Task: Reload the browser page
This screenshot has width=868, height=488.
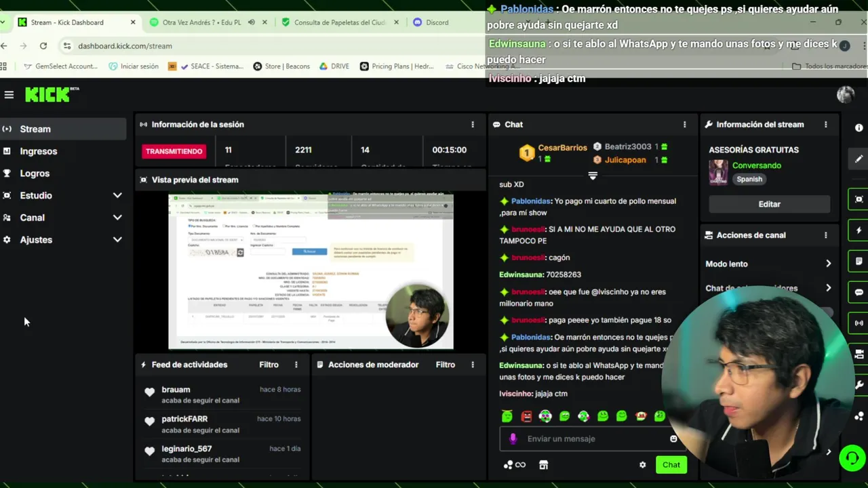Action: [43, 46]
